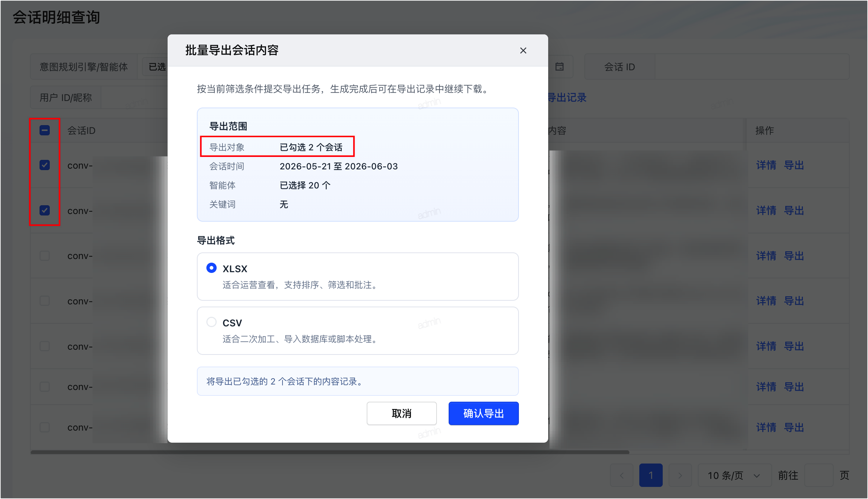Click the 会话明细查询 page title
This screenshot has width=868, height=499.
56,17
